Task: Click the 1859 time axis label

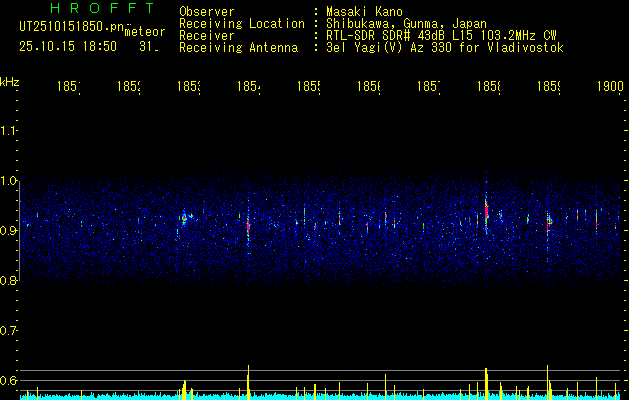Action: pos(549,86)
